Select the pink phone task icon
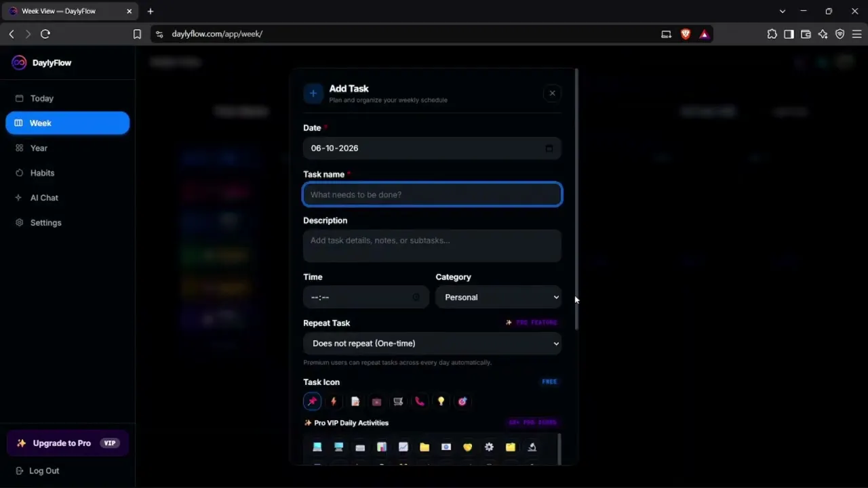This screenshot has width=868, height=488. (420, 401)
